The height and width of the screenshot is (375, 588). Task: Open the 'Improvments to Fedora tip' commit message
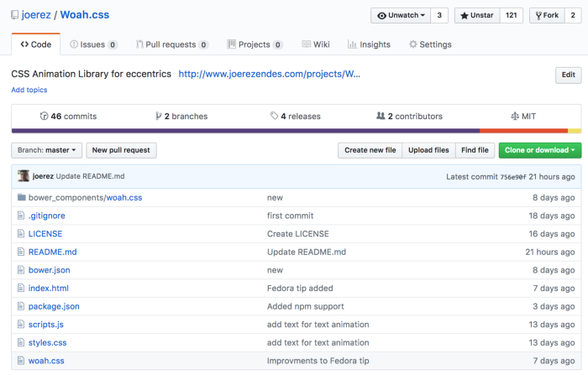(318, 361)
